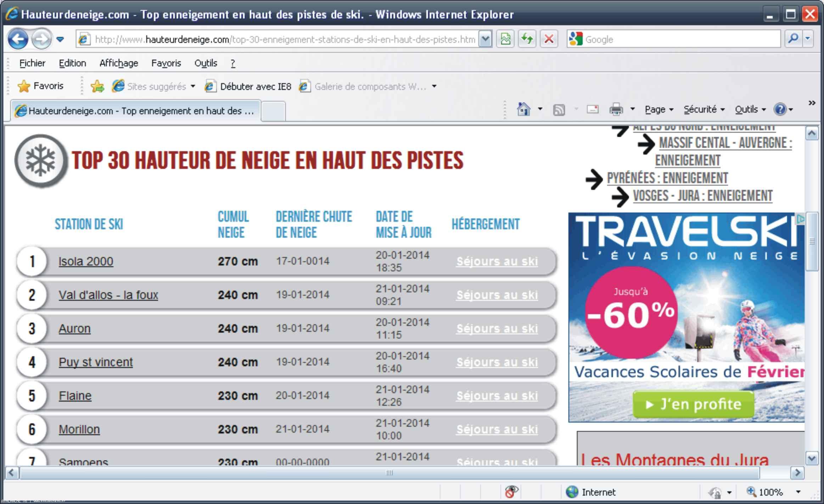Viewport: 824px width, 504px height.
Task: Click horizontal scrollbar right arrow
Action: (x=797, y=472)
